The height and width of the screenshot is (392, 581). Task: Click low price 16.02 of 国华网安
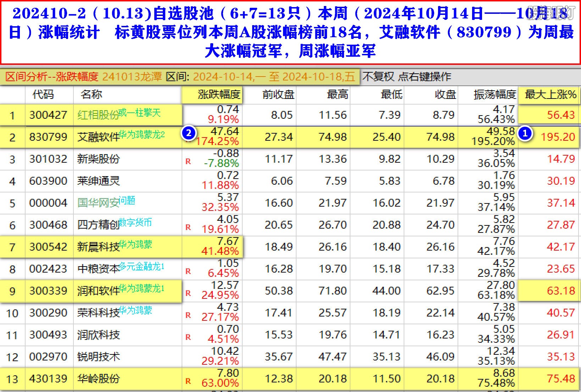(x=386, y=203)
